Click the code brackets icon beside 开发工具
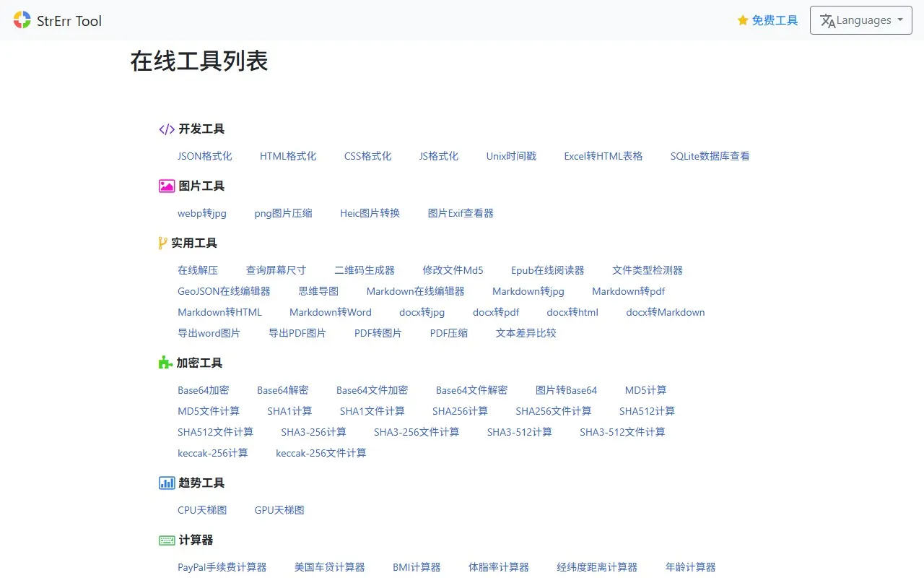The image size is (924, 578). [167, 129]
